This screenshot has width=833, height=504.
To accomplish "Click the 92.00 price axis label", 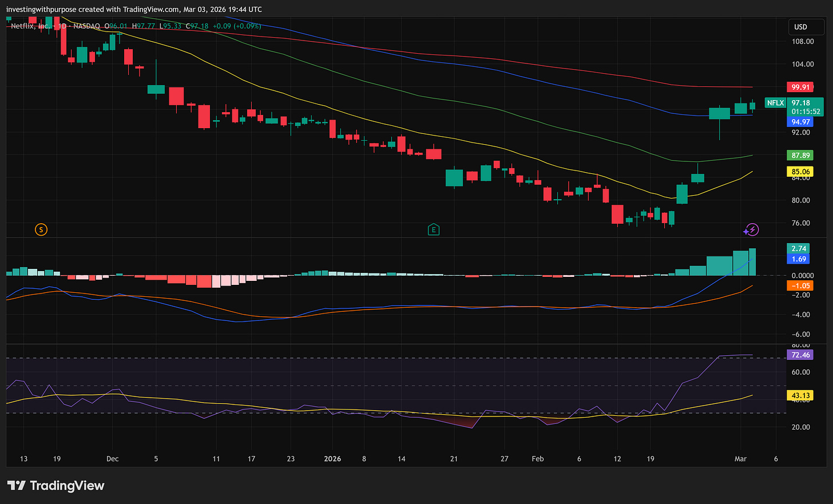I will [x=801, y=133].
